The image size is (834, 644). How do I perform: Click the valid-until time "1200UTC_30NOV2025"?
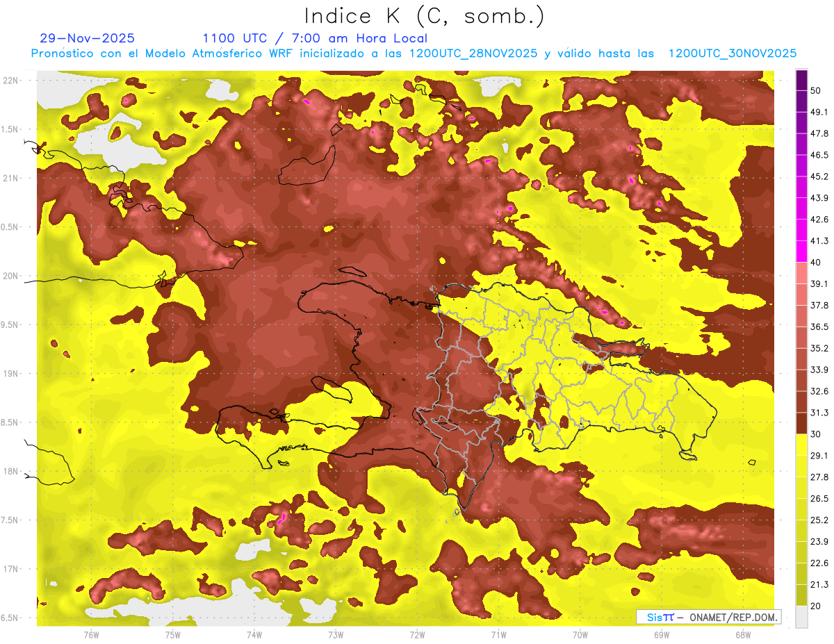click(732, 53)
